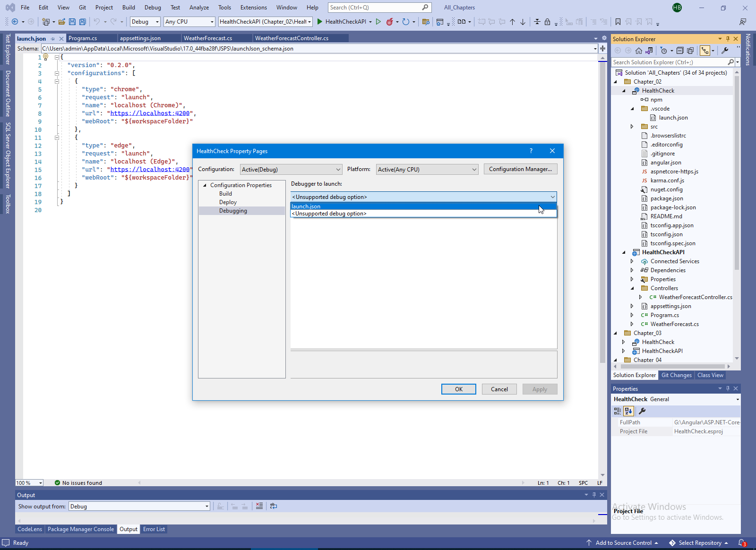Open the Notifications bell in the status bar
756x550 pixels.
742,543
